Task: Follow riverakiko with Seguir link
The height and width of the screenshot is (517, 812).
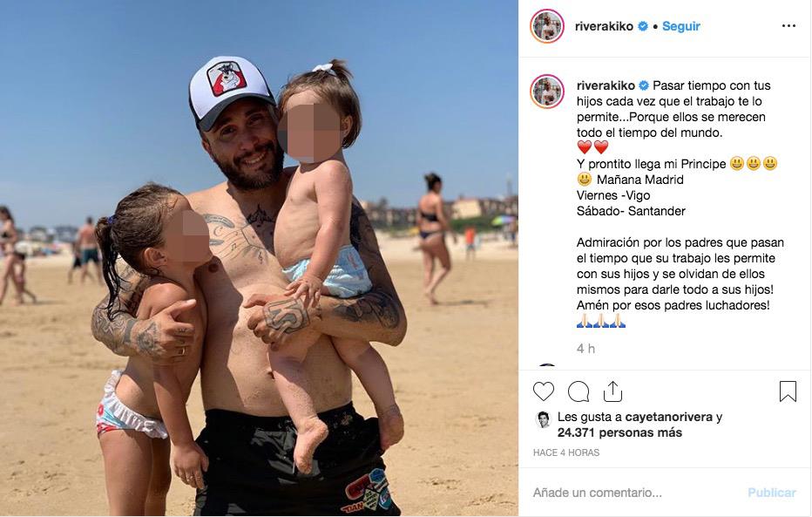Action: pyautogui.click(x=681, y=26)
